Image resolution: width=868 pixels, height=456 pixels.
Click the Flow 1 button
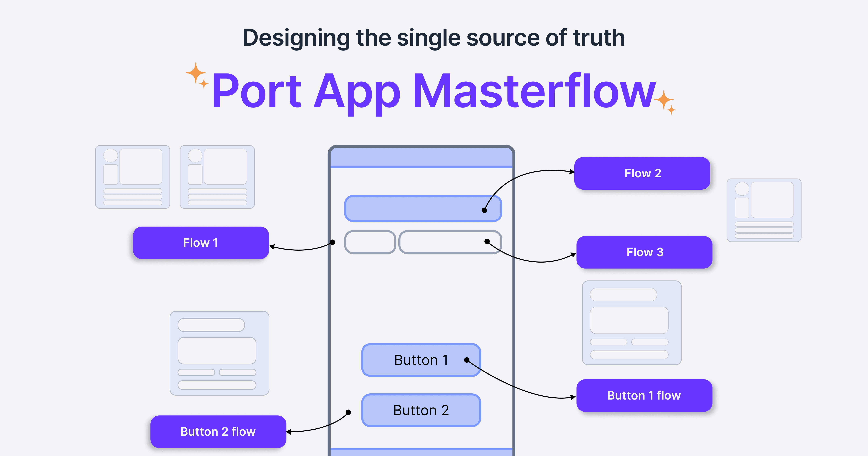tap(201, 243)
